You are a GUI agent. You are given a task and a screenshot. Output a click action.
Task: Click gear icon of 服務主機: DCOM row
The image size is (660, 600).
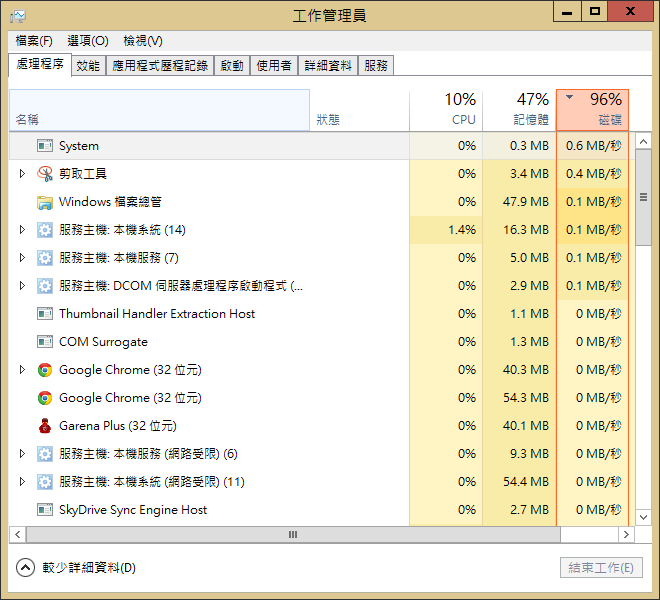(45, 286)
